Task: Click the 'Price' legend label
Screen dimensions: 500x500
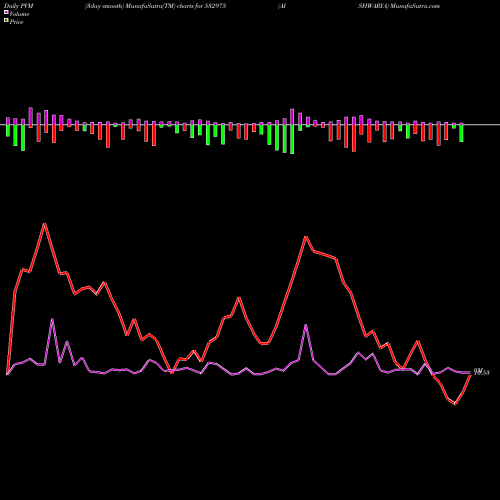Action: (16, 22)
